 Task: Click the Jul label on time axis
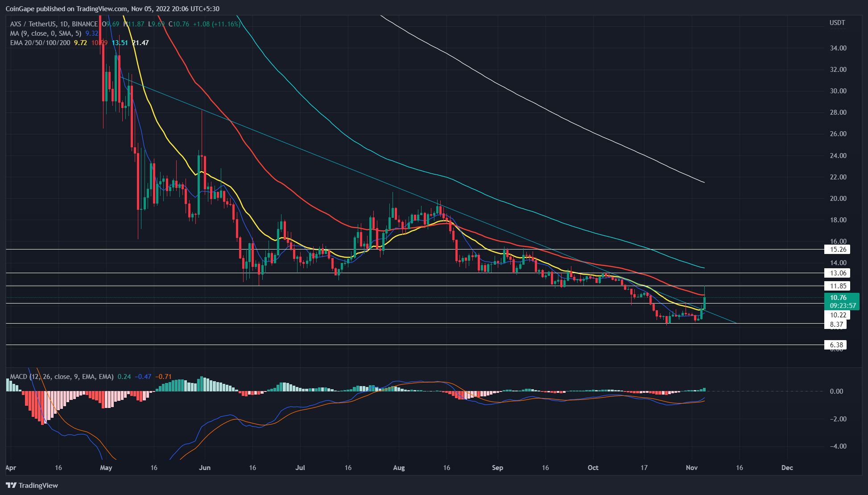coord(300,468)
